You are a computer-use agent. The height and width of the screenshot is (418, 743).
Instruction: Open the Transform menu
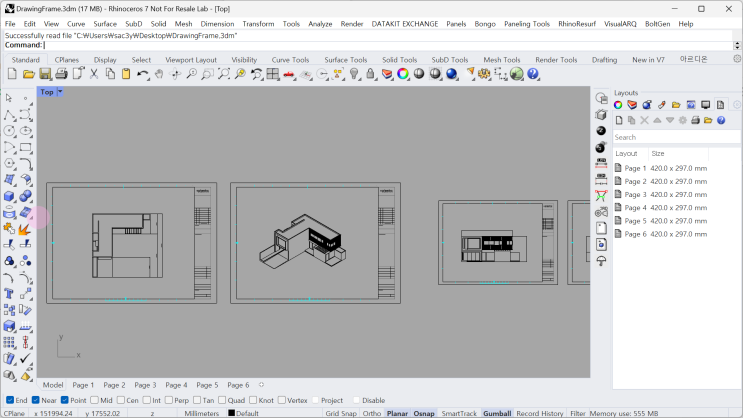(258, 24)
